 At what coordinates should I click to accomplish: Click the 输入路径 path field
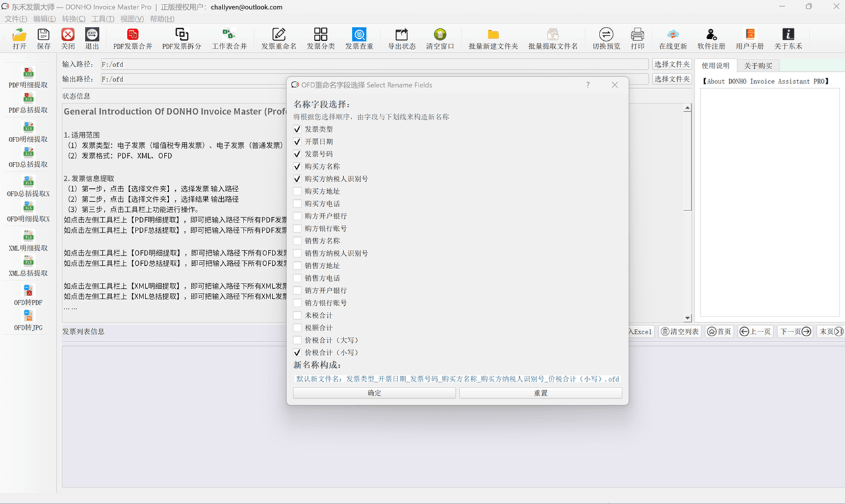click(374, 64)
